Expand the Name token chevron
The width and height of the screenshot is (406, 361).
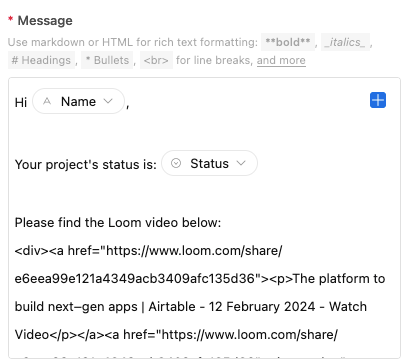click(108, 101)
